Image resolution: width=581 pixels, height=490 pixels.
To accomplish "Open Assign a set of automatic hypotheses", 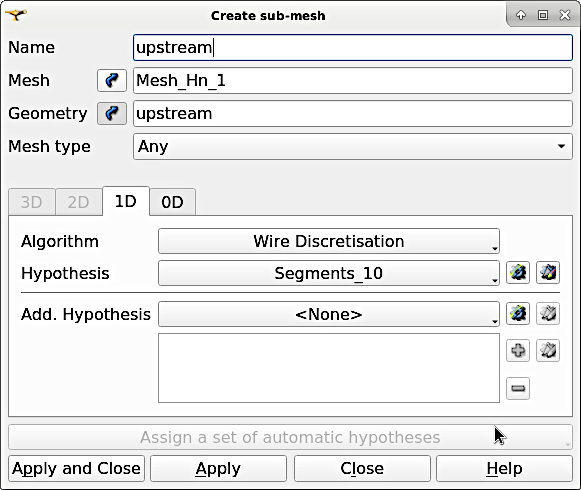I will pyautogui.click(x=290, y=437).
